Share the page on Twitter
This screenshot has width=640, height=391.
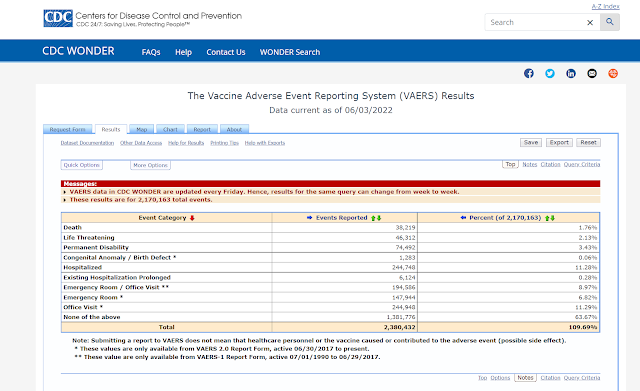click(x=550, y=73)
